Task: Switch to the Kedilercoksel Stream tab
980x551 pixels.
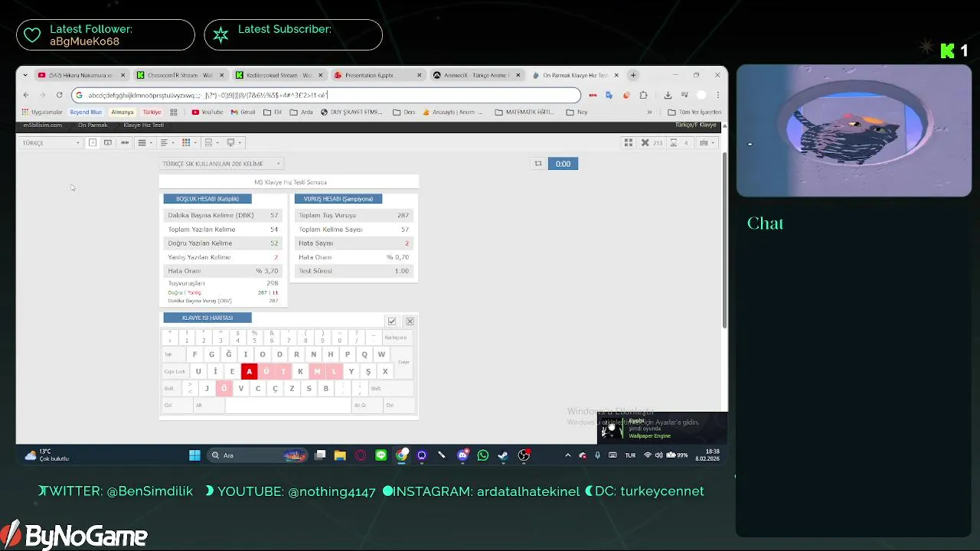Action: coord(279,75)
